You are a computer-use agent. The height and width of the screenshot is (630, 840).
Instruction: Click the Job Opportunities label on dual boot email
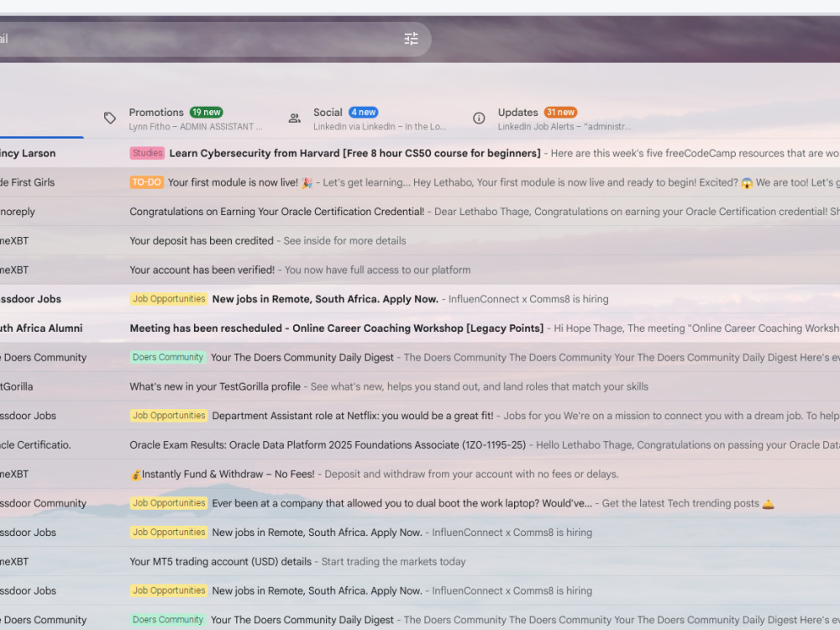[169, 503]
